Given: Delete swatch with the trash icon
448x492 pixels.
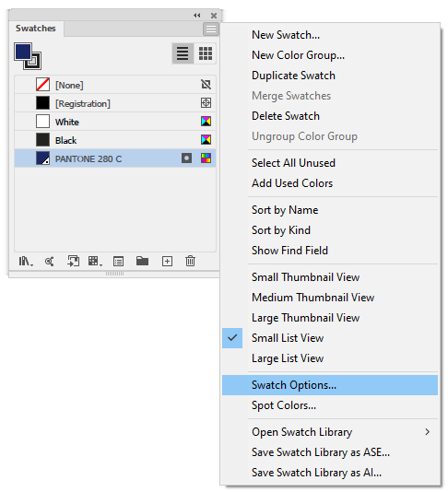Looking at the screenshot, I should pos(190,261).
